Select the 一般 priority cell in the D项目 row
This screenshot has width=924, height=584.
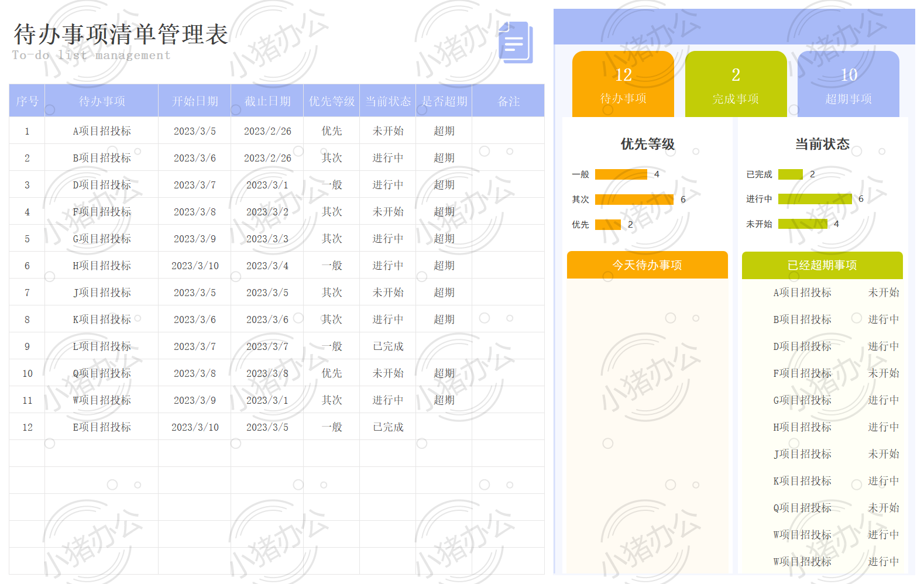332,185
